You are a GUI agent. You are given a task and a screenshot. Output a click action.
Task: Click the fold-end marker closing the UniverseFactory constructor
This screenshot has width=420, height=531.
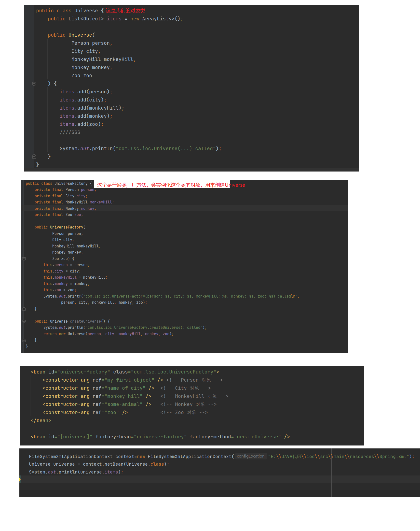click(24, 309)
